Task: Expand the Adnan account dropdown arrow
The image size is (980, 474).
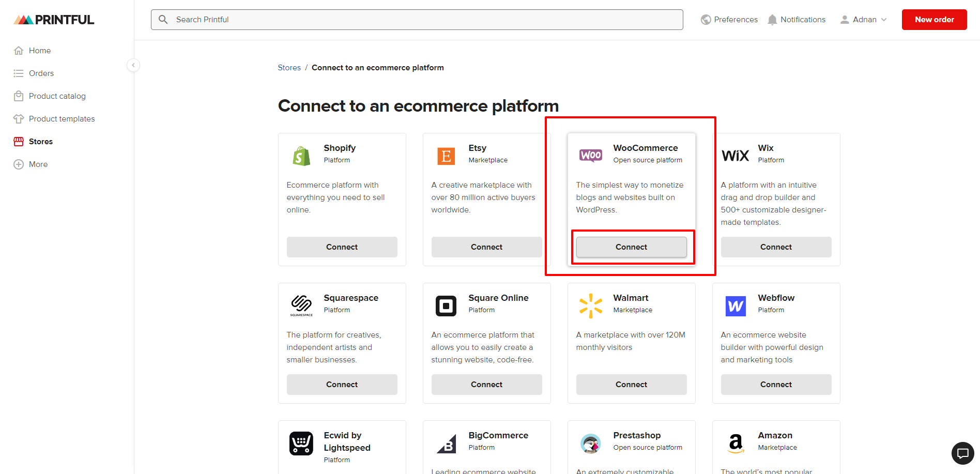Action: (x=884, y=20)
